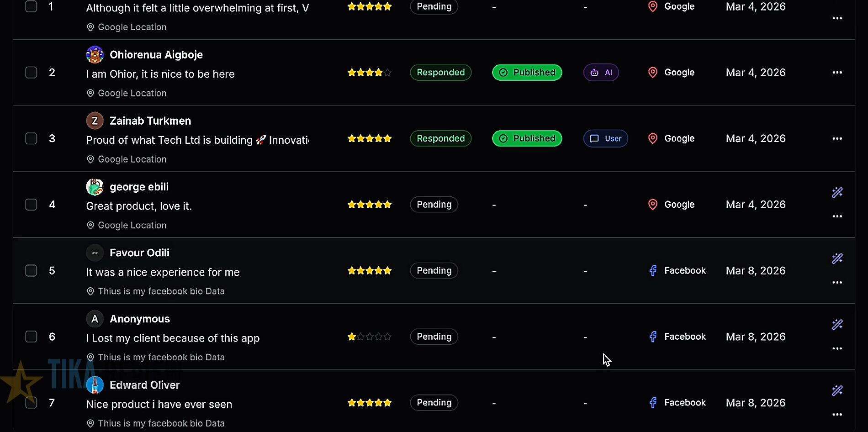Click the Pending status on george ebili's review
Image resolution: width=868 pixels, height=432 pixels.
[x=434, y=205]
